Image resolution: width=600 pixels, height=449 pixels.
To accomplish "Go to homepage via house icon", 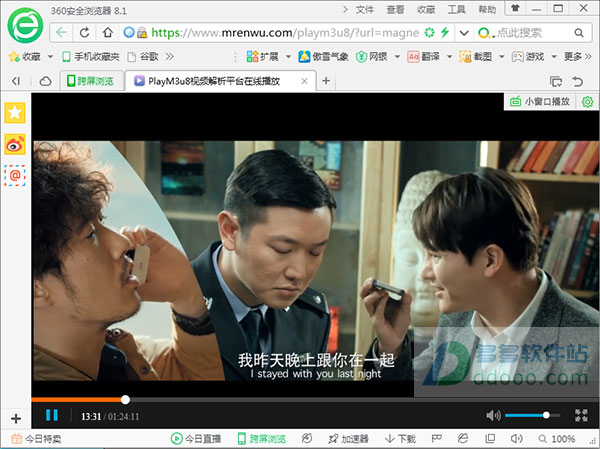I will tap(108, 33).
